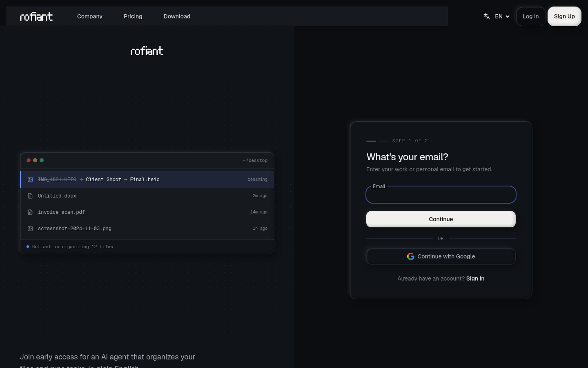Focus the Email input field
Viewport: 588px width, 368px height.
click(441, 195)
